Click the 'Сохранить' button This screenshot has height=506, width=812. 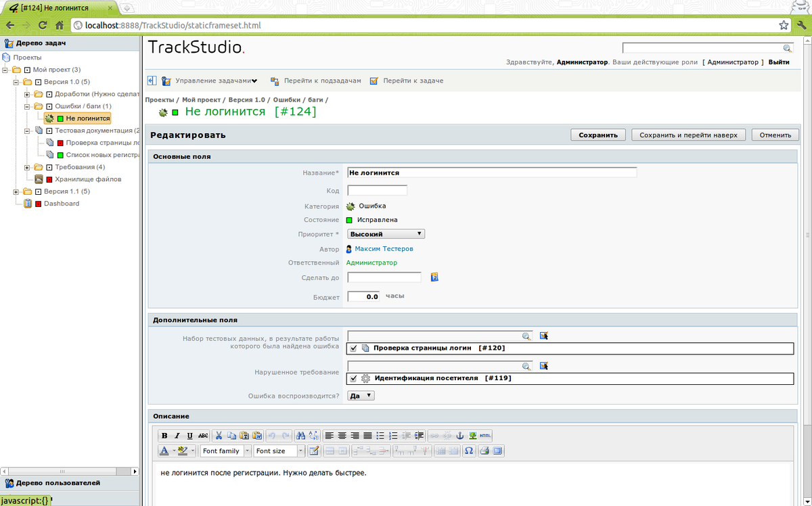point(598,135)
